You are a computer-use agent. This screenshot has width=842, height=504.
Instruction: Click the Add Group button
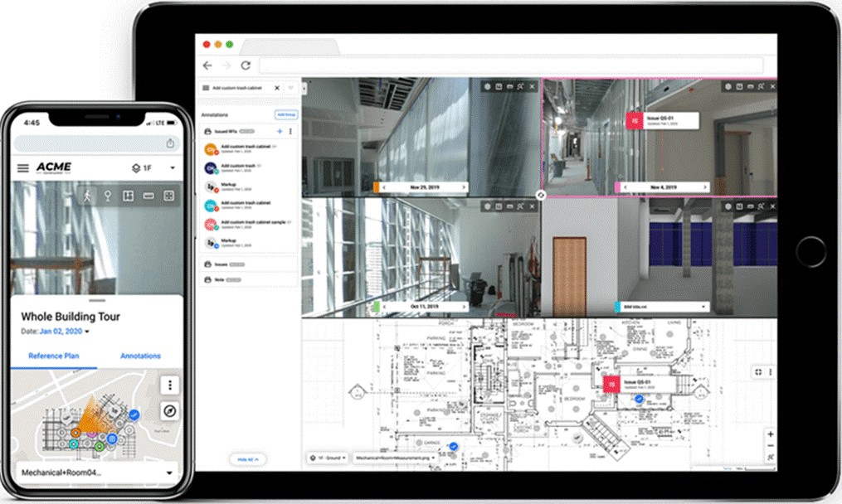click(x=285, y=115)
